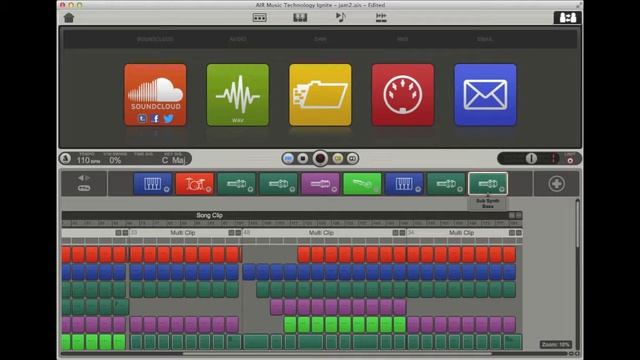Image resolution: width=640 pixels, height=360 pixels.
Task: Switch to the Audio tab label
Action: [x=238, y=39]
